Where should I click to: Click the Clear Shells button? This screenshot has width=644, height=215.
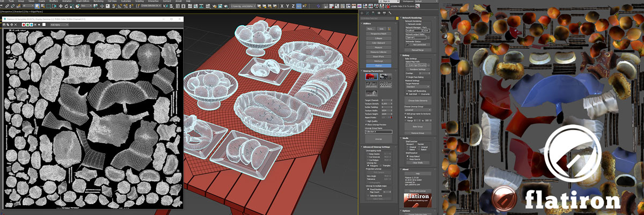tap(418, 162)
